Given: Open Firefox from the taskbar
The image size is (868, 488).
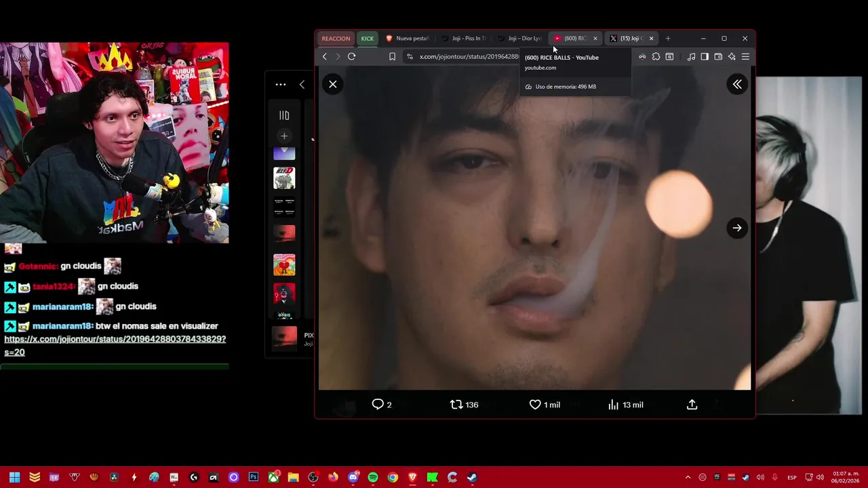Looking at the screenshot, I should point(333,477).
